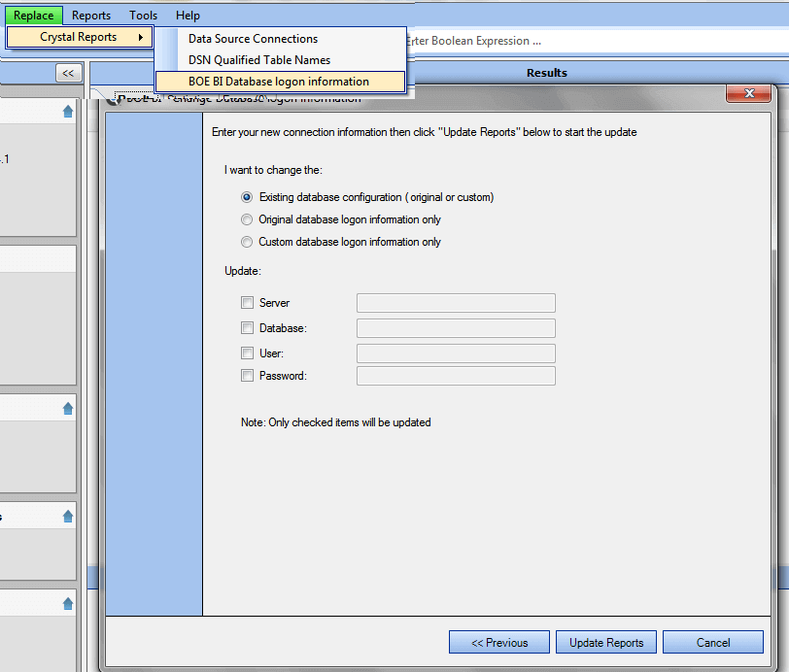The image size is (789, 672).
Task: Open the Tools menu
Action: point(143,16)
